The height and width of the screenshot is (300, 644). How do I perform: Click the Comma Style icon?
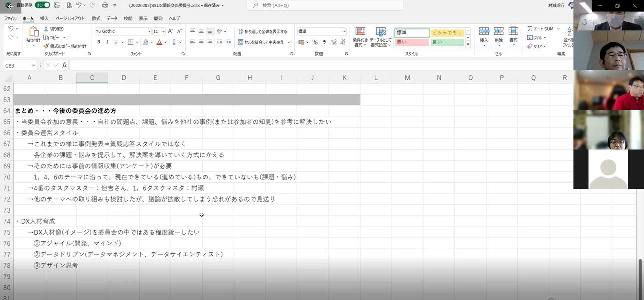(324, 42)
